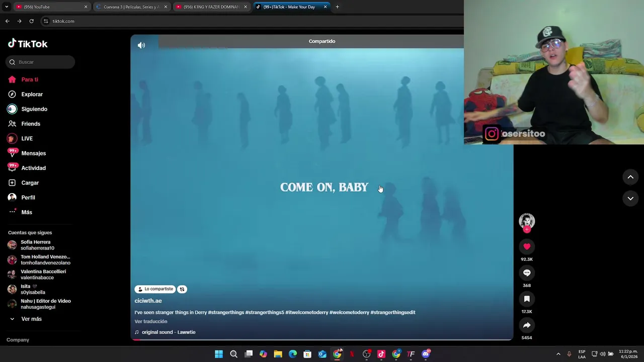
Task: Open the clock showing 11:22 p.m.
Action: pos(628,354)
